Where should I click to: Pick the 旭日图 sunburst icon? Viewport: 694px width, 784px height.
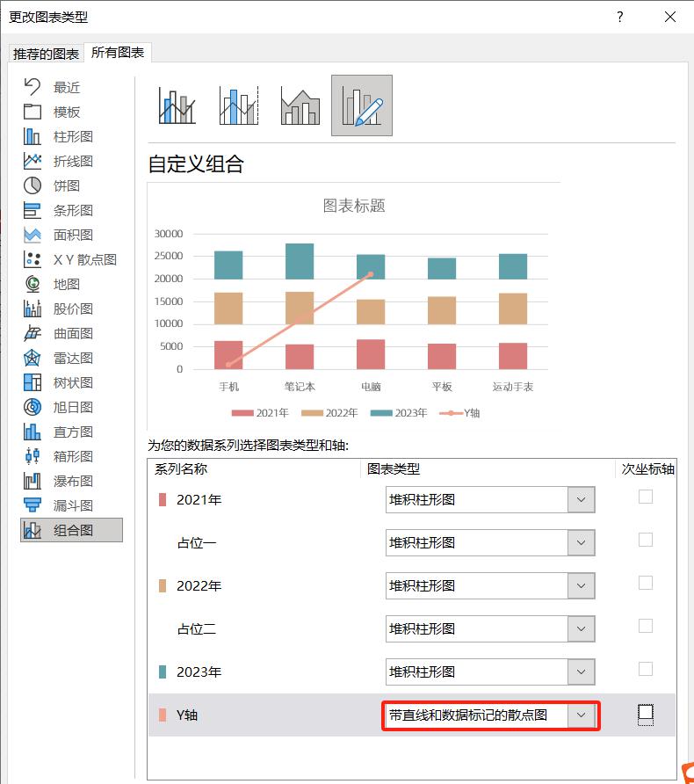pos(33,407)
